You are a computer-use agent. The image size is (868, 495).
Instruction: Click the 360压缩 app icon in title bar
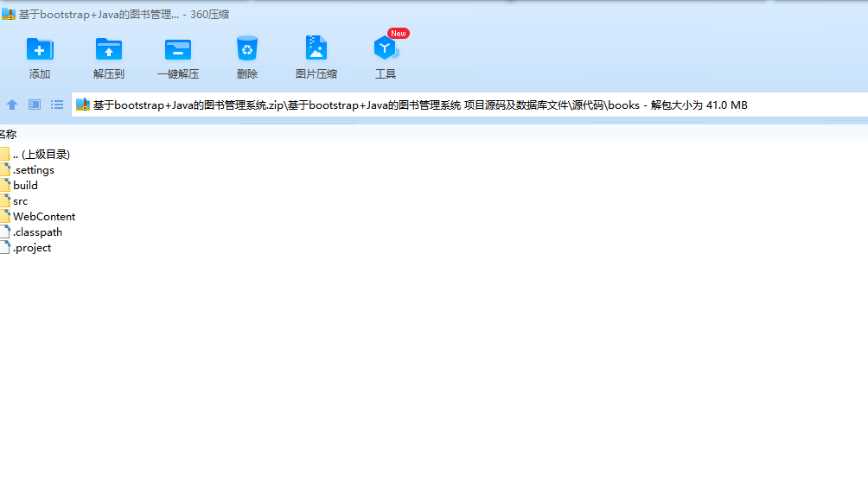(9, 15)
